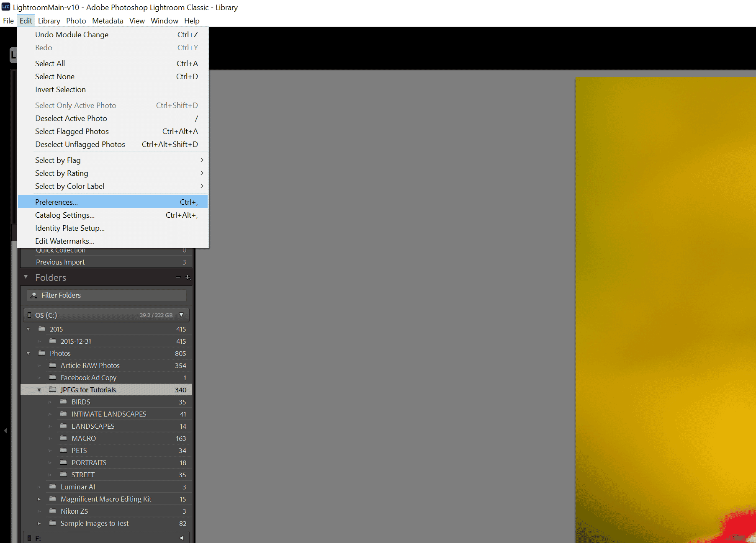Click the collapse arrow on the F: drive row
This screenshot has height=543, width=756.
pyautogui.click(x=181, y=538)
